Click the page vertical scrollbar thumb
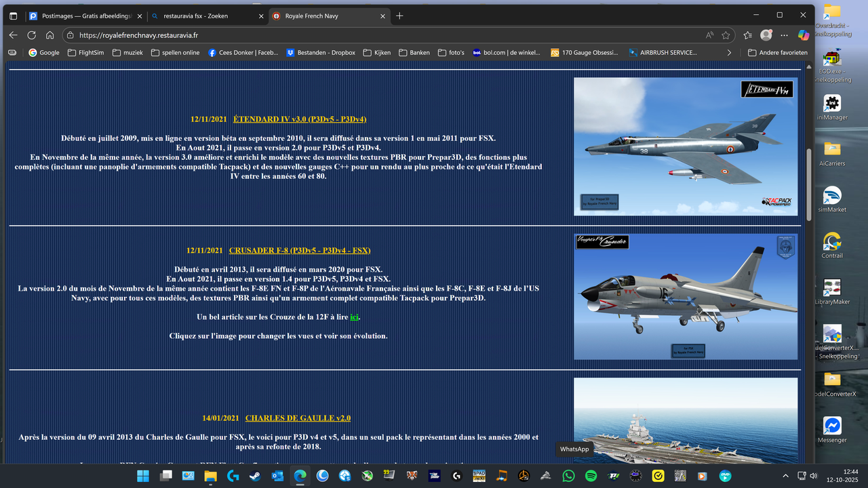Screen dimensions: 868x488 808,184
